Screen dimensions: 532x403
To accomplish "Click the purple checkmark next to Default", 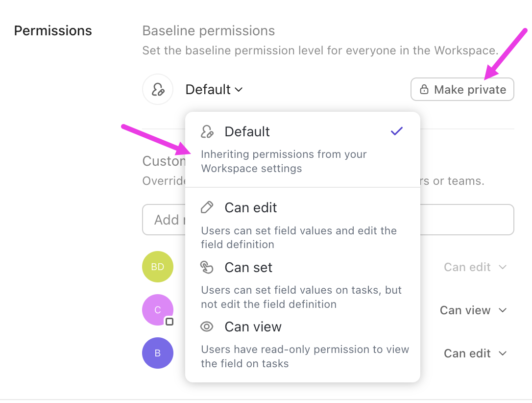I will click(396, 131).
